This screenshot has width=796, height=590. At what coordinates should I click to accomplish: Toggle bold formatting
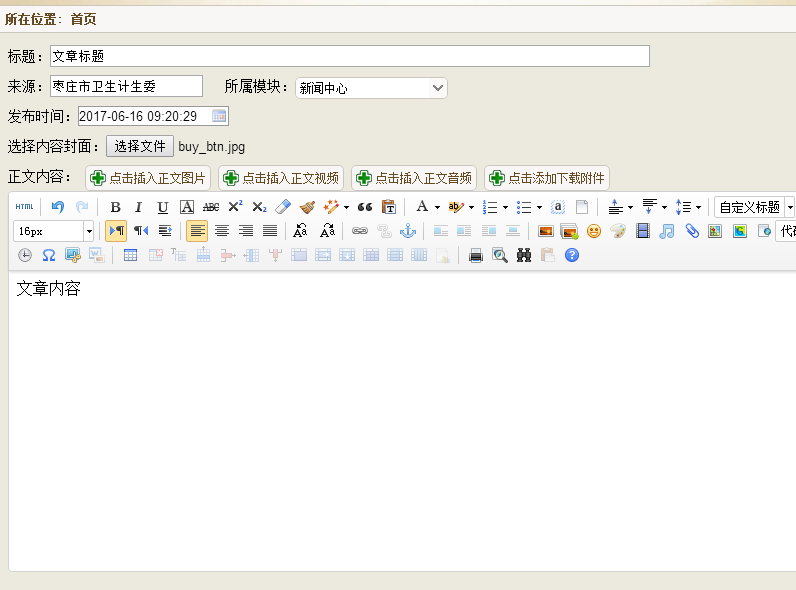pos(115,207)
